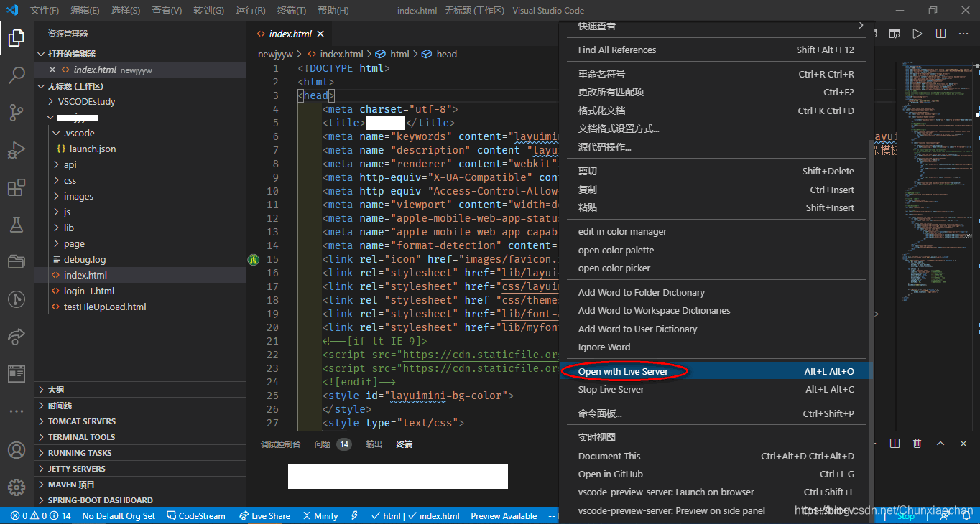Choose Open in GitHub menu entry

tap(715, 474)
